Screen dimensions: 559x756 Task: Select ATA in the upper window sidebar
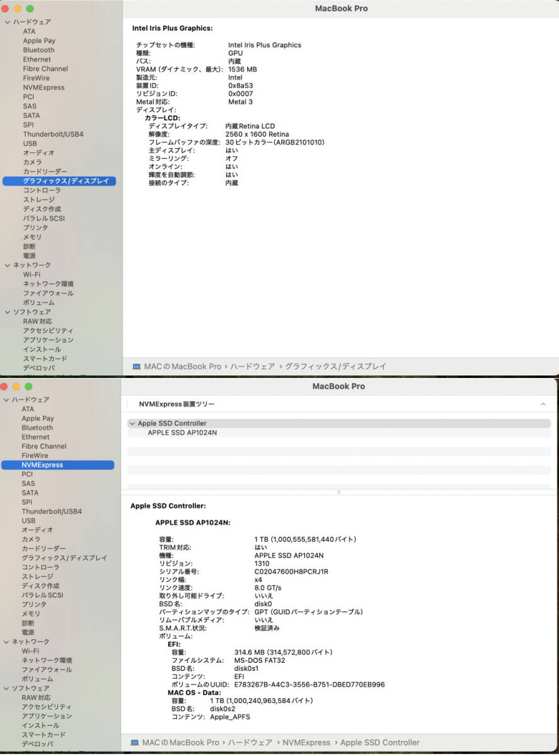(29, 31)
